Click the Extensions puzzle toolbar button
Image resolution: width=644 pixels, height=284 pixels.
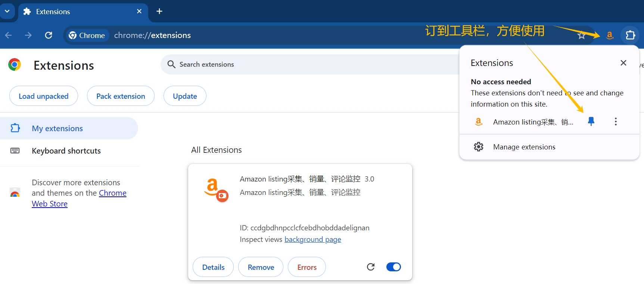[x=630, y=35]
